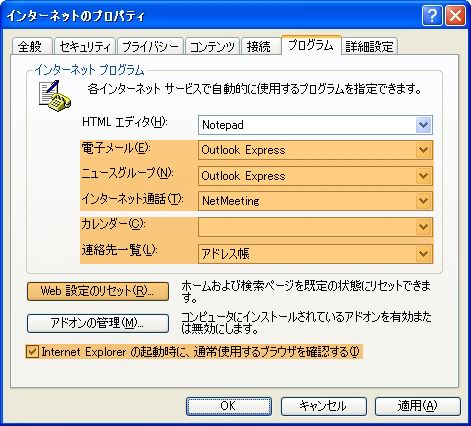Confirm with the OK button
Viewport: 471px width, 426px height.
tap(229, 406)
